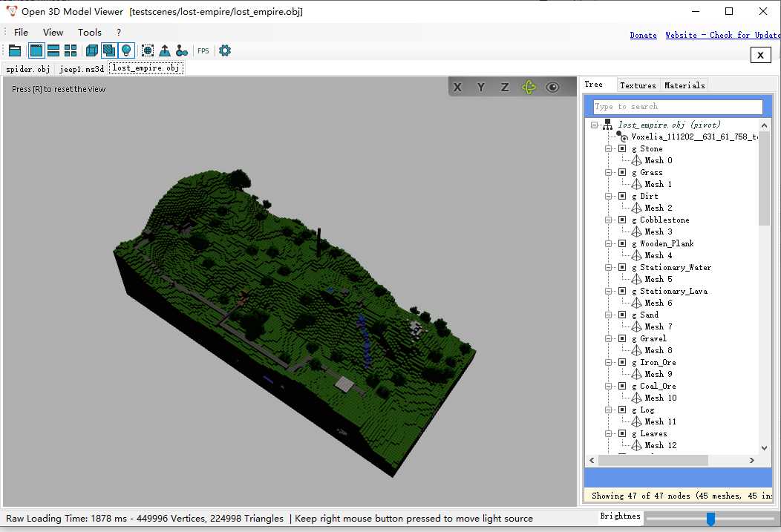Click the tree's vertical scrollbar down arrow
This screenshot has height=532, width=781.
(x=764, y=448)
